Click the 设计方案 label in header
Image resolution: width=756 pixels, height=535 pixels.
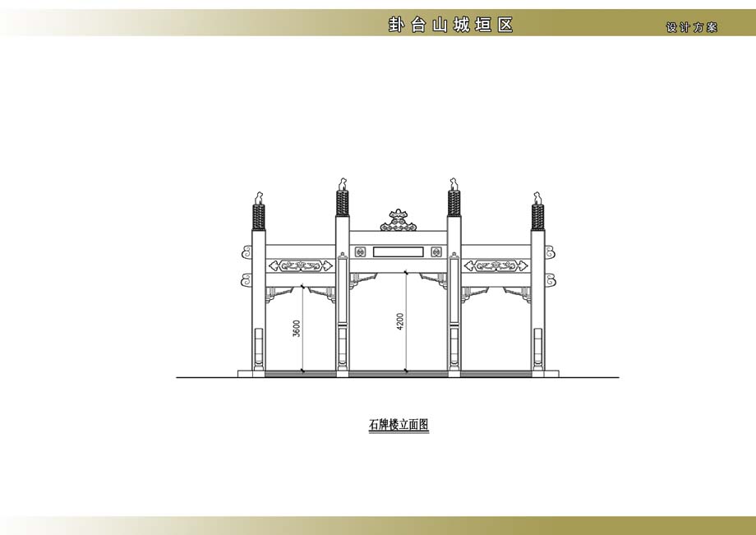[x=692, y=27]
